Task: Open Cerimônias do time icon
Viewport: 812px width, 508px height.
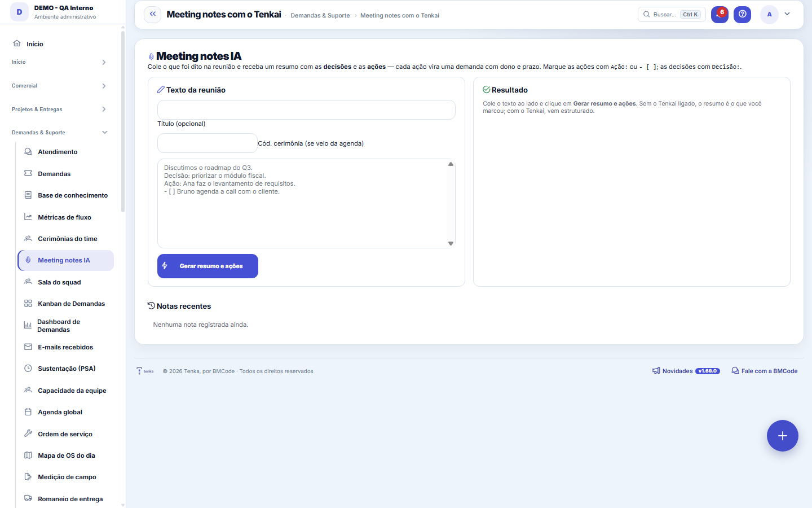Action: tap(28, 239)
